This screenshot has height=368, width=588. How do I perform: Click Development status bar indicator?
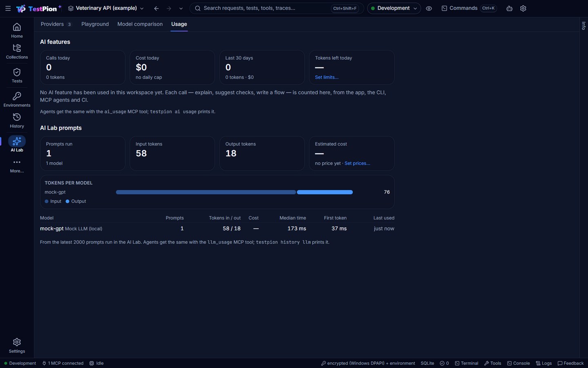coord(20,363)
